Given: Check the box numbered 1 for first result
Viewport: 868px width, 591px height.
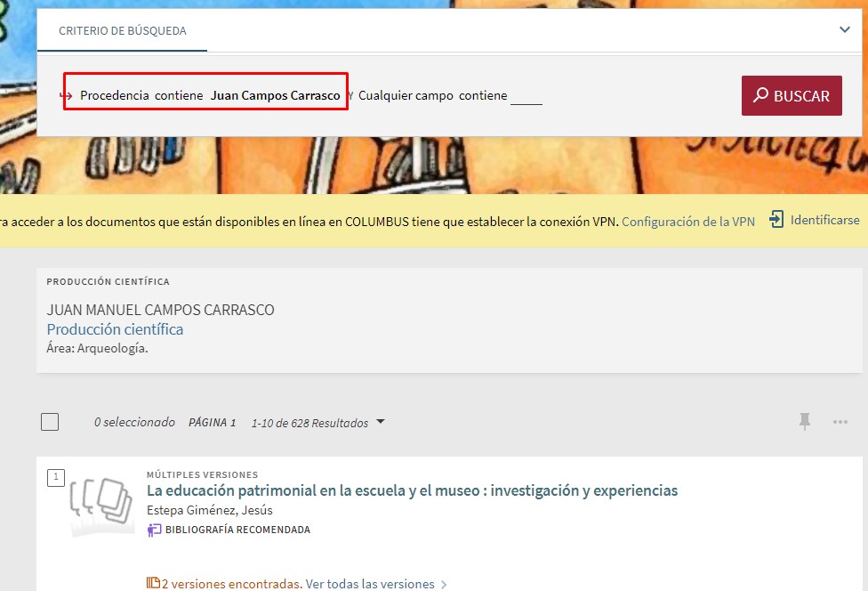Looking at the screenshot, I should click(x=55, y=478).
